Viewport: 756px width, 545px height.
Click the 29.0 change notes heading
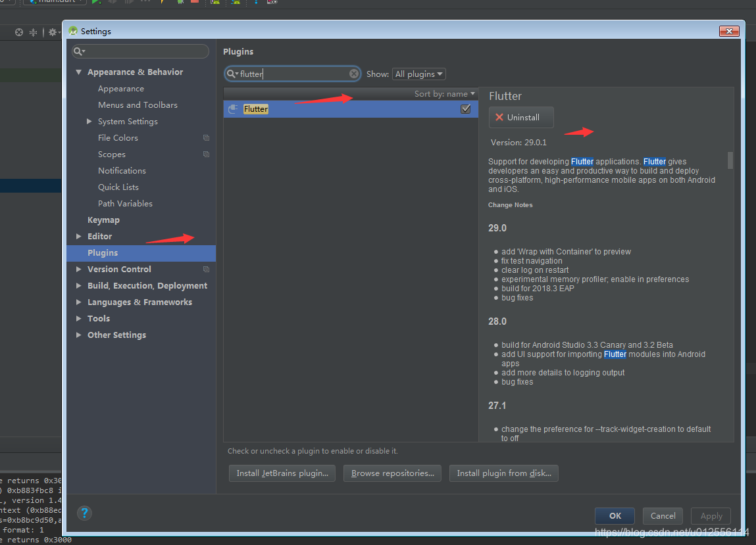[497, 228]
